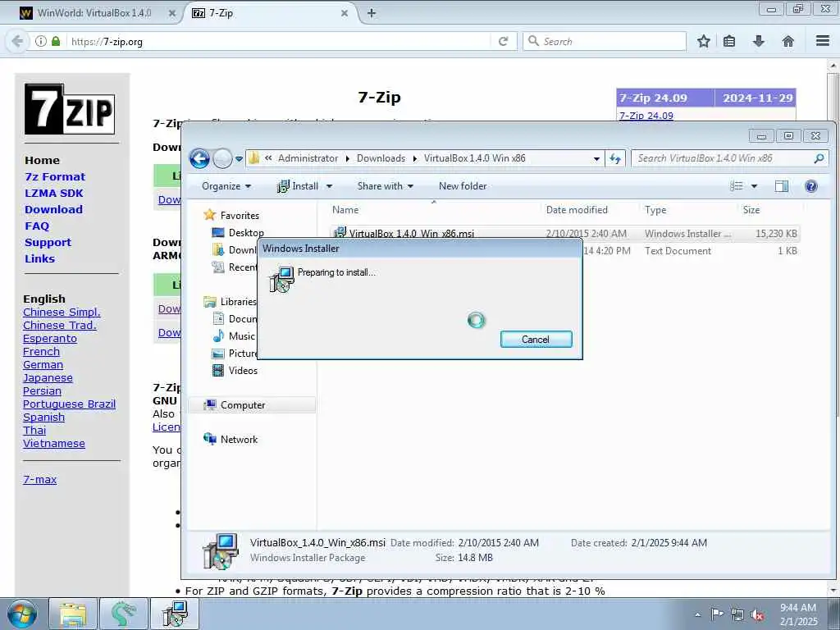This screenshot has width=840, height=630.
Task: Select Libraries in navigation pane
Action: click(238, 302)
